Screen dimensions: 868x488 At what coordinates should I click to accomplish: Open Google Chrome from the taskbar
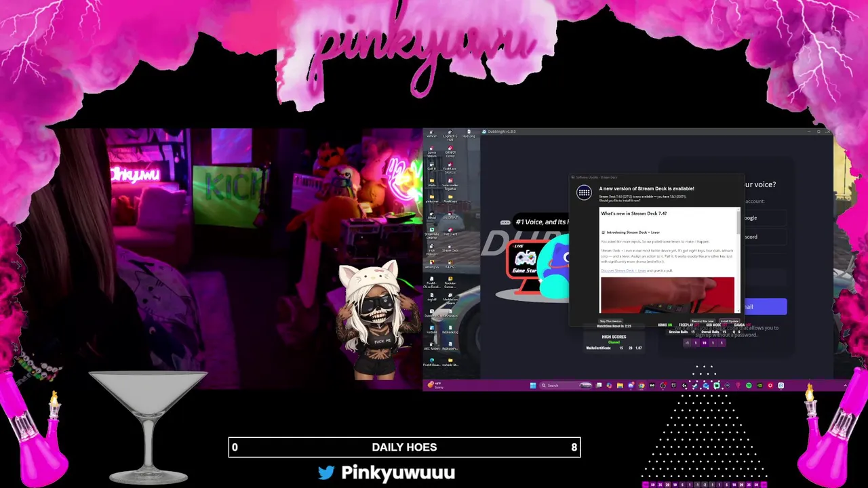(642, 385)
